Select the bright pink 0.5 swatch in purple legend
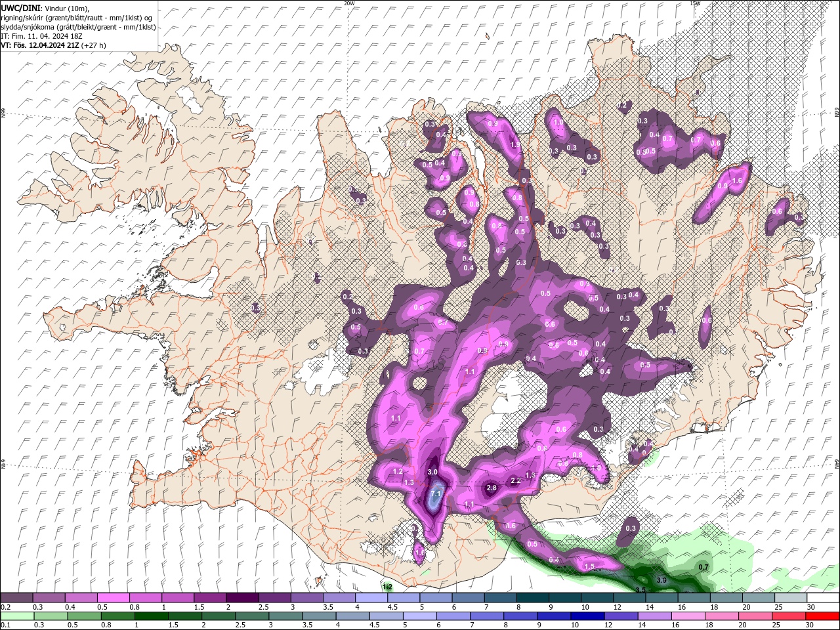The image size is (840, 630). click(113, 598)
